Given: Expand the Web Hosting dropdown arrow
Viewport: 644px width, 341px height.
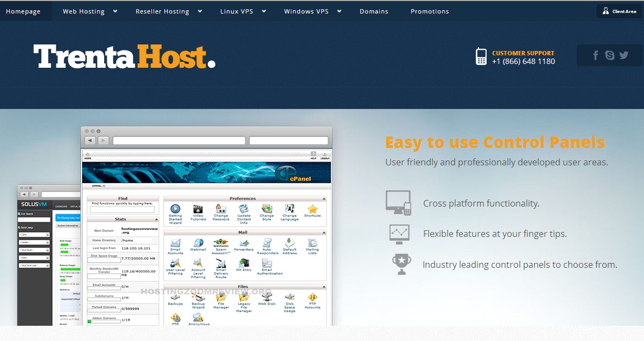Looking at the screenshot, I should pyautogui.click(x=115, y=11).
